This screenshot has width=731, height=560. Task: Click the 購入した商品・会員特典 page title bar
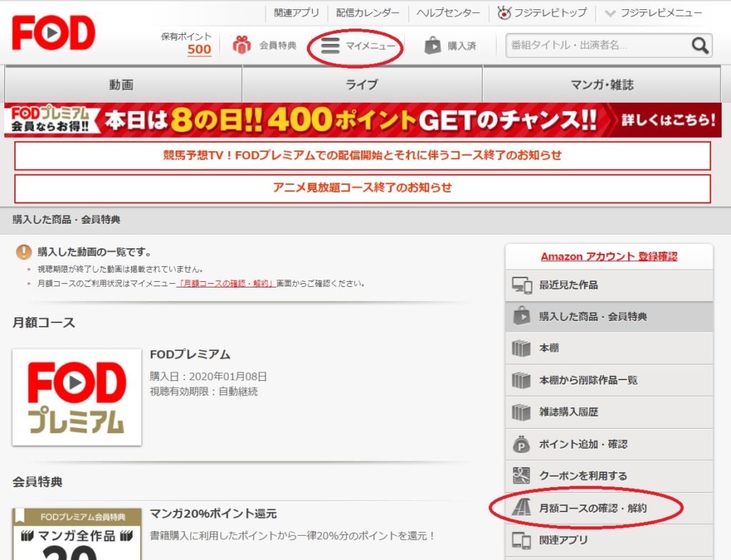(x=365, y=220)
